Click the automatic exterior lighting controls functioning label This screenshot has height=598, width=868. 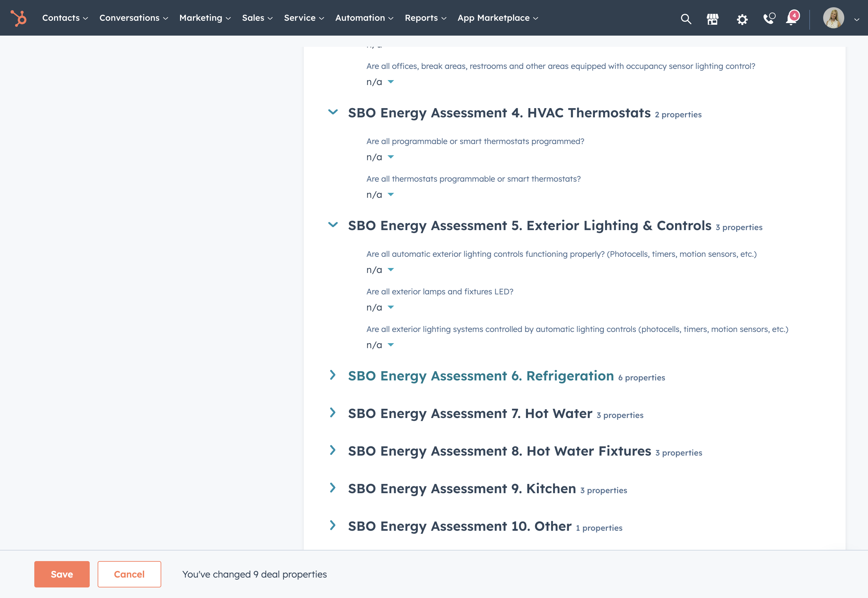coord(561,254)
